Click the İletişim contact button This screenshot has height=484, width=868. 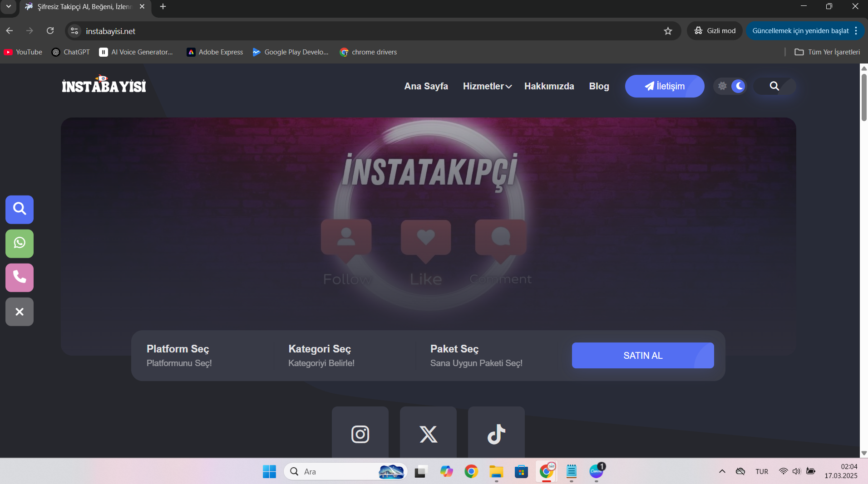[x=665, y=86]
